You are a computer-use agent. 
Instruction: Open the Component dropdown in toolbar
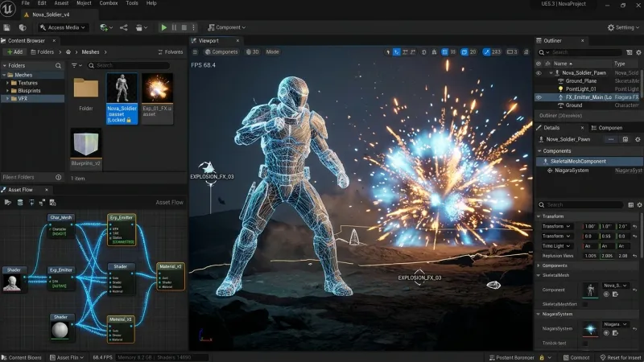click(x=227, y=27)
